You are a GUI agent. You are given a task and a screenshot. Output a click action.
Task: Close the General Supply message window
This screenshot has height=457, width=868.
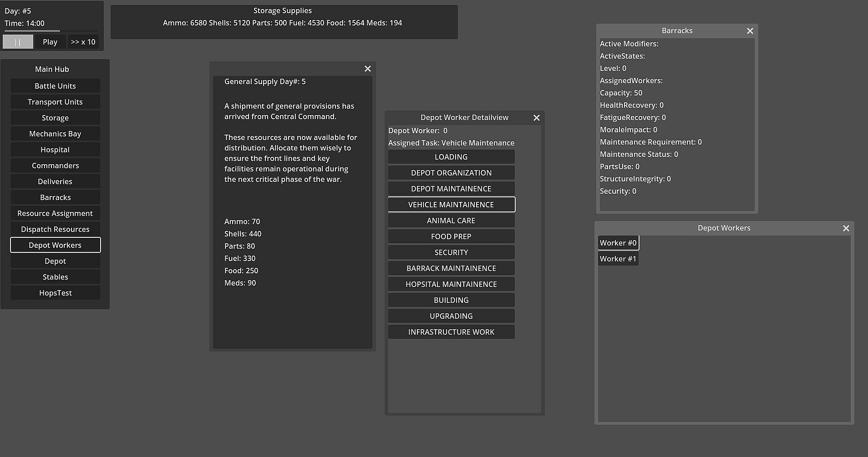(368, 69)
